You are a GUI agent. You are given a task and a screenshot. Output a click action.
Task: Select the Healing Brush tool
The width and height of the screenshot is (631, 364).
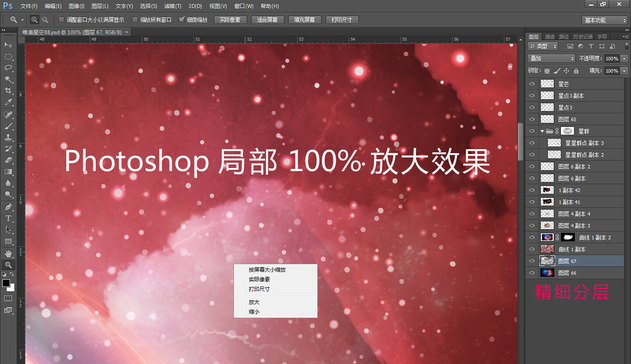click(8, 115)
